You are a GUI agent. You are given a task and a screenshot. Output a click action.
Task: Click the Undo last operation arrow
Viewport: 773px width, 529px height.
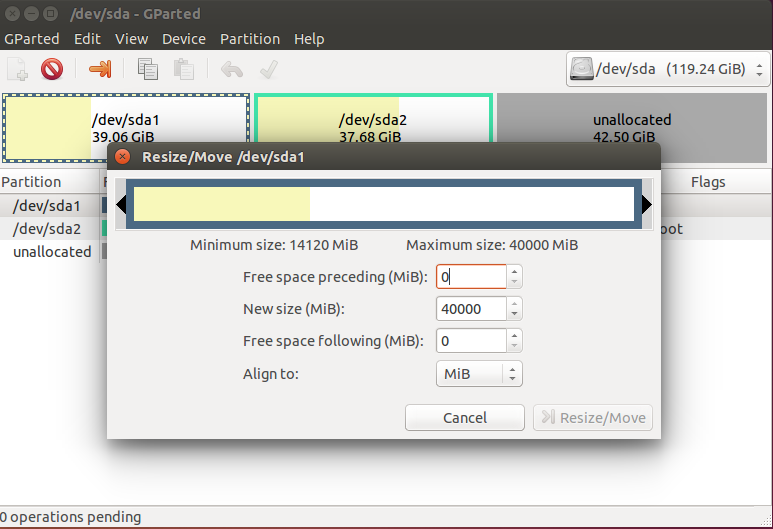(x=232, y=70)
